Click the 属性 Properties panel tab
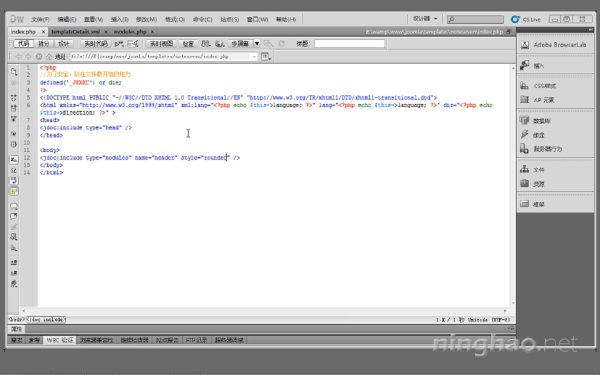 pyautogui.click(x=16, y=329)
